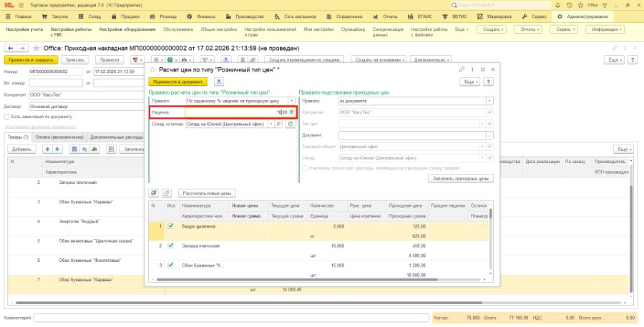The image size is (644, 327).
Task: Open help question mark in calculation dialog
Action: (488, 82)
